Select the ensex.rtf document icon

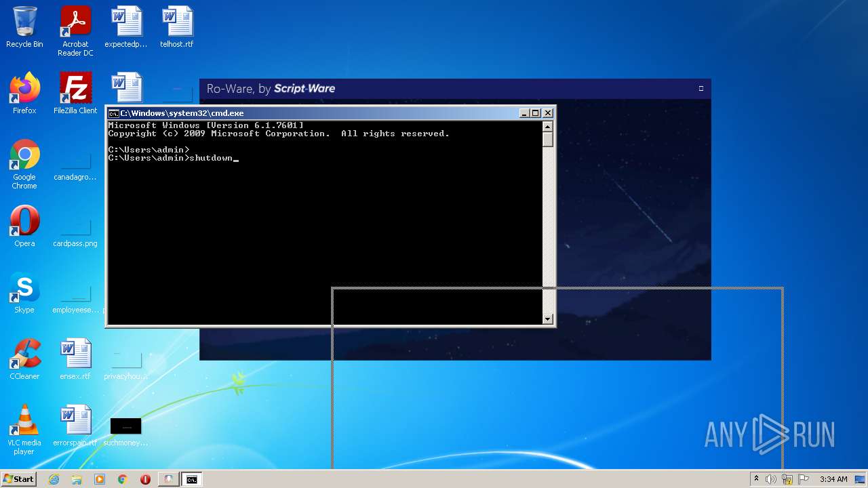point(75,359)
